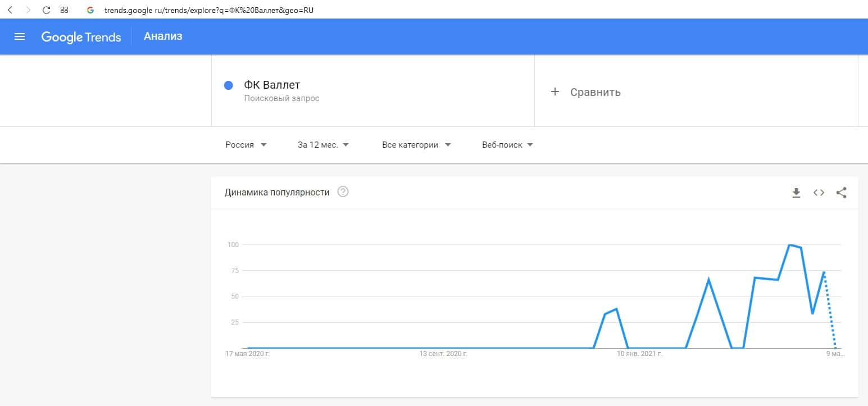Click the 50 y-axis label
Screen dimensions: 868x406
[235, 296]
